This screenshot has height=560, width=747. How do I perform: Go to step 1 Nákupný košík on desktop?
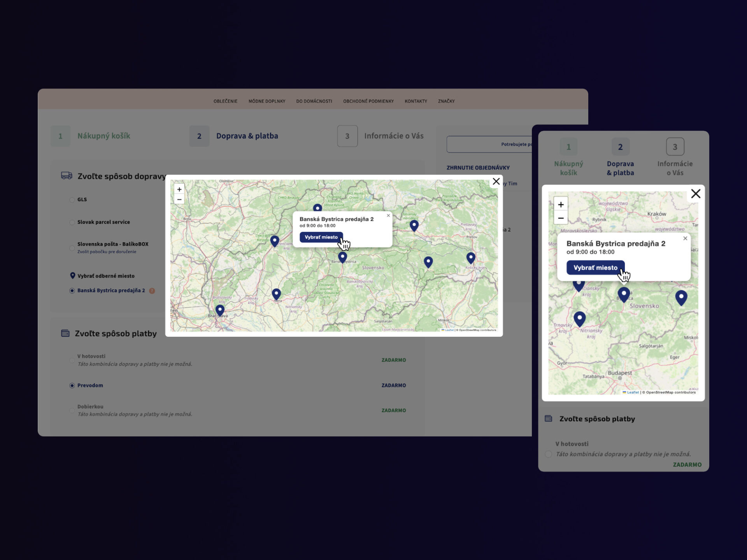click(x=91, y=136)
